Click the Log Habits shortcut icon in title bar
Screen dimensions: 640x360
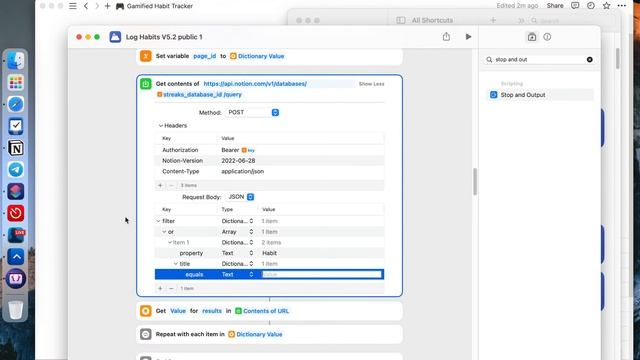click(115, 37)
